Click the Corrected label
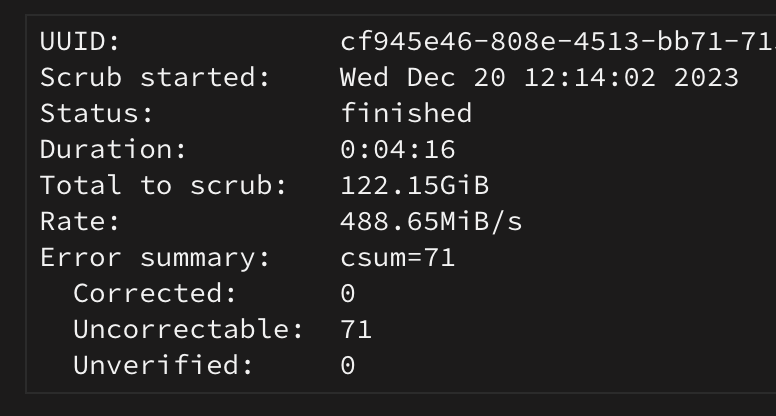The image size is (776, 416). click(x=155, y=293)
